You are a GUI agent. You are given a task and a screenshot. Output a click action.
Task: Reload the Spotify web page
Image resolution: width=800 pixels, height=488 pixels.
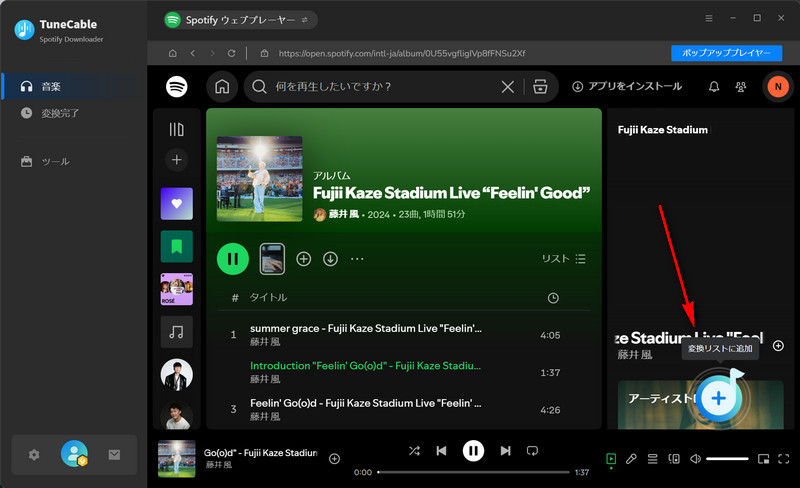tap(231, 53)
